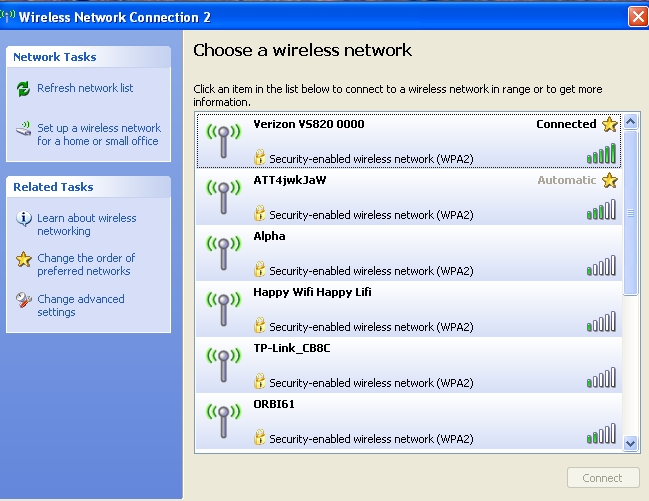This screenshot has height=501, width=649.
Task: Select the ATT4jwkJaW network entry
Action: point(409,197)
